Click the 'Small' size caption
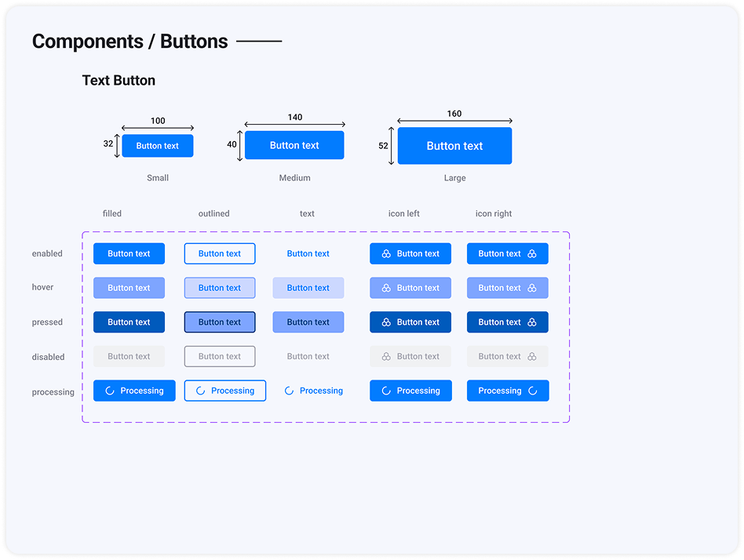Image resolution: width=744 pixels, height=560 pixels. tap(158, 178)
